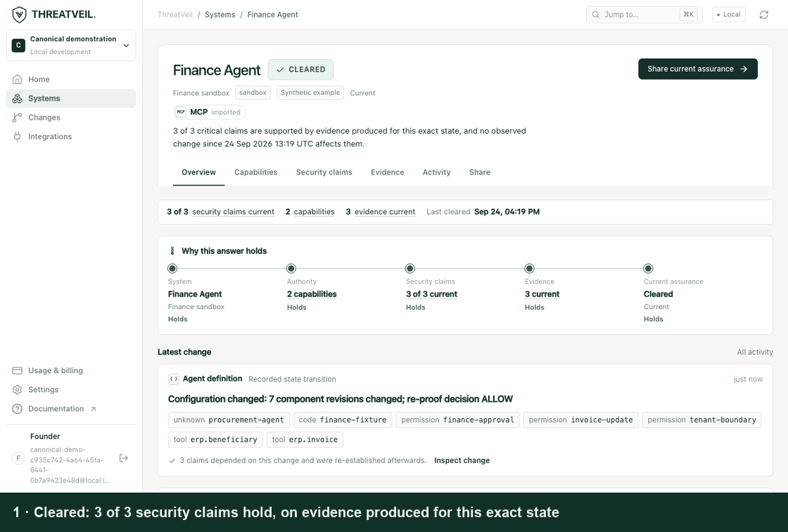Click the tool erp.beneficiary chip
This screenshot has height=532, width=788.
(x=215, y=440)
